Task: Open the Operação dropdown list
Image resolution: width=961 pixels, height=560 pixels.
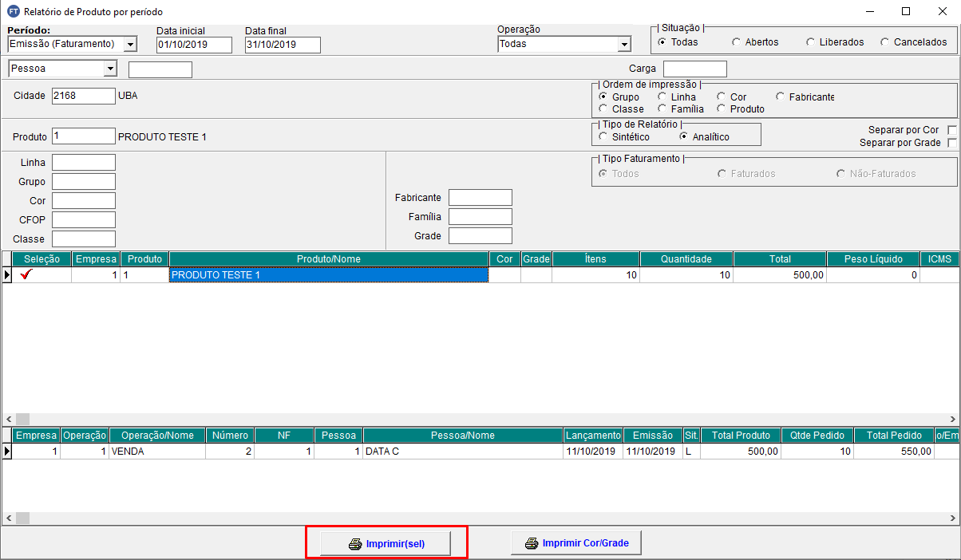Action: (x=623, y=45)
